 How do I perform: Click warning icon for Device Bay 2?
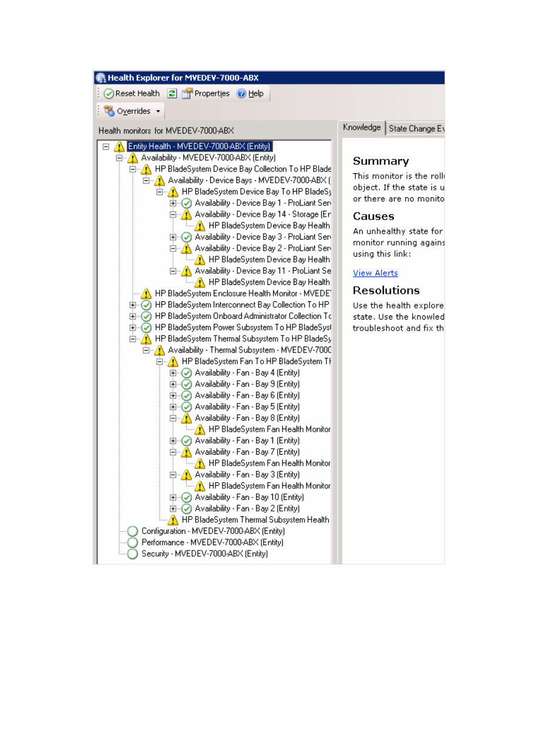coord(187,248)
